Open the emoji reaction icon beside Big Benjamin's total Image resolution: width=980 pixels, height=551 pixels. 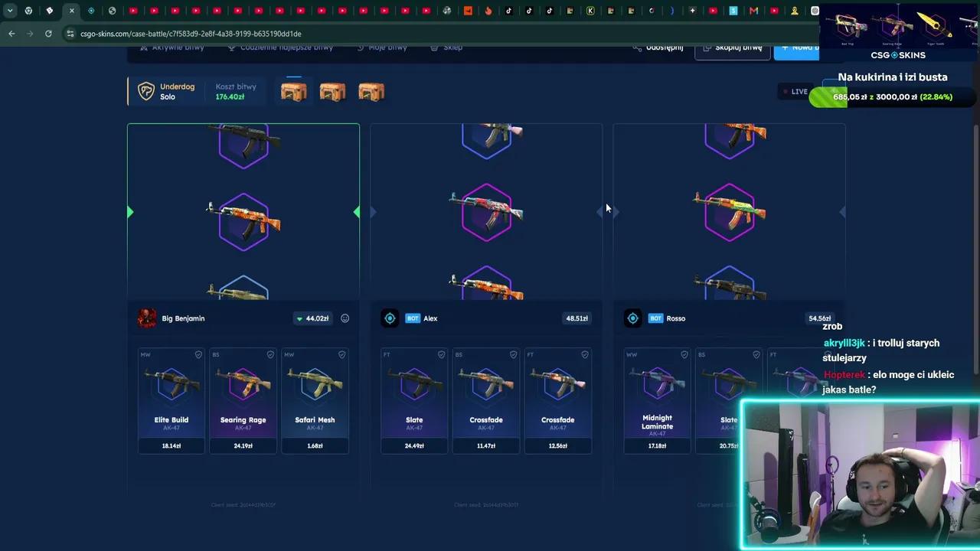point(345,318)
